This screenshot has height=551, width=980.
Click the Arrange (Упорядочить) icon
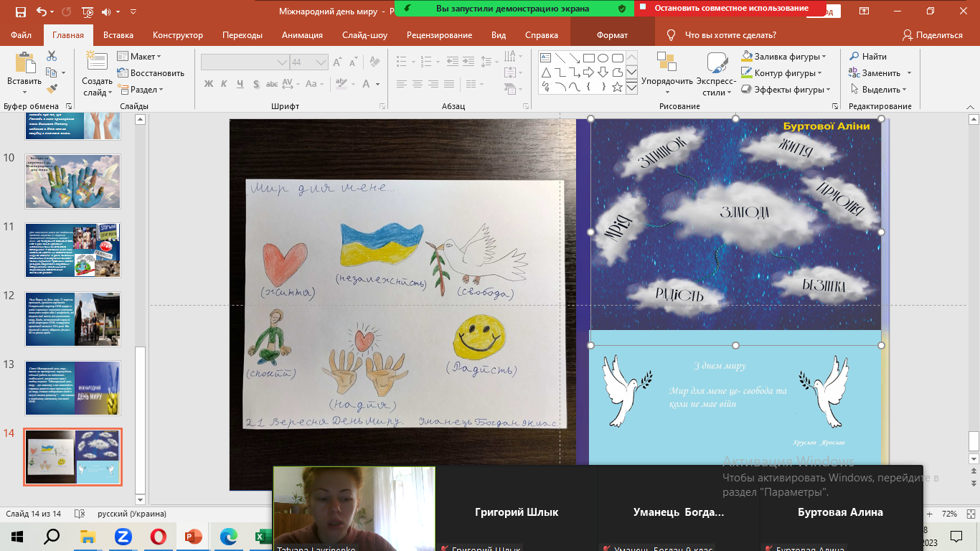click(666, 63)
